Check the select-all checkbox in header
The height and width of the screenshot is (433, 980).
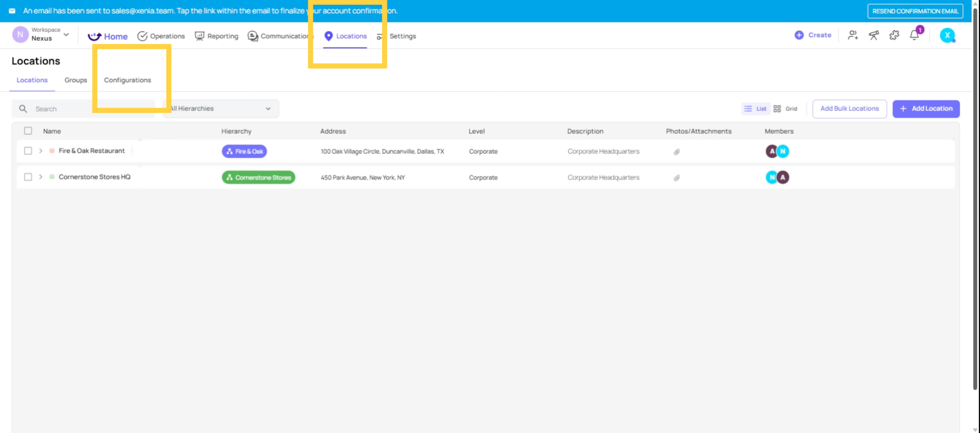pyautogui.click(x=28, y=131)
